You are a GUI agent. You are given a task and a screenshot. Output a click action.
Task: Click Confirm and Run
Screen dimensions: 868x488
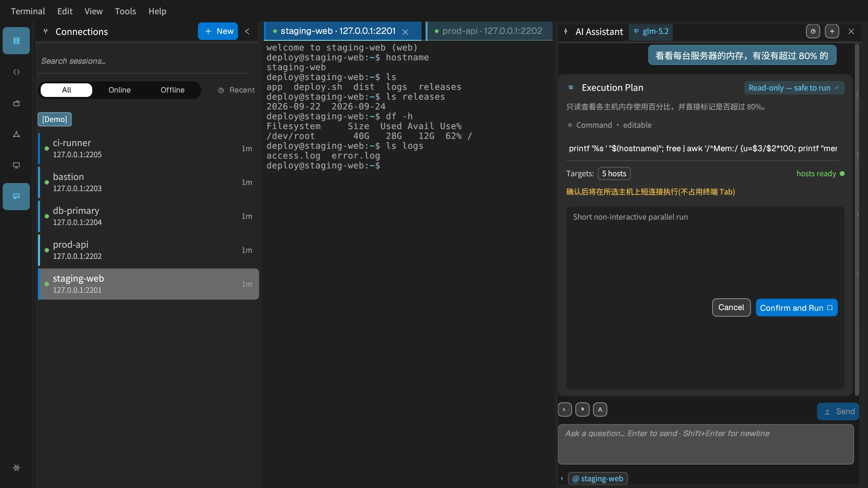pos(796,307)
